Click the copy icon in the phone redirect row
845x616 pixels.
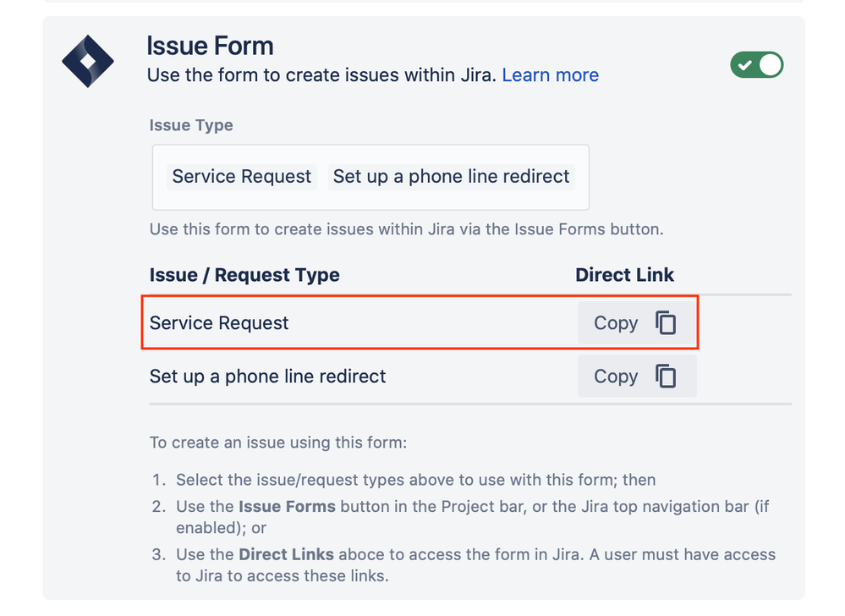point(665,376)
